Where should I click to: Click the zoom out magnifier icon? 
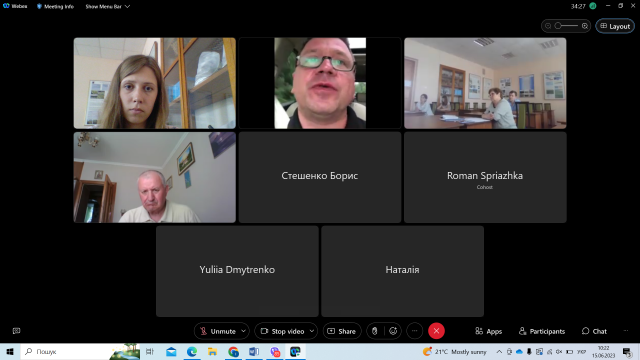548,26
